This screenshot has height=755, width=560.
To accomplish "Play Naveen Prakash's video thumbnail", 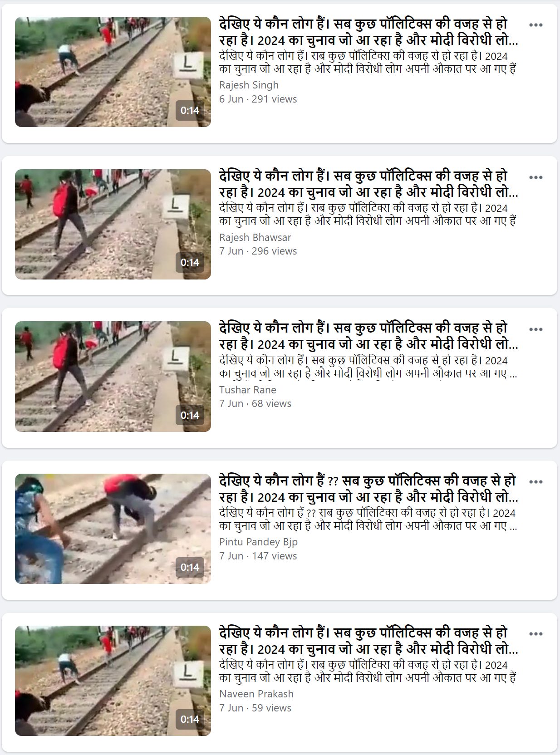I will tap(113, 681).
